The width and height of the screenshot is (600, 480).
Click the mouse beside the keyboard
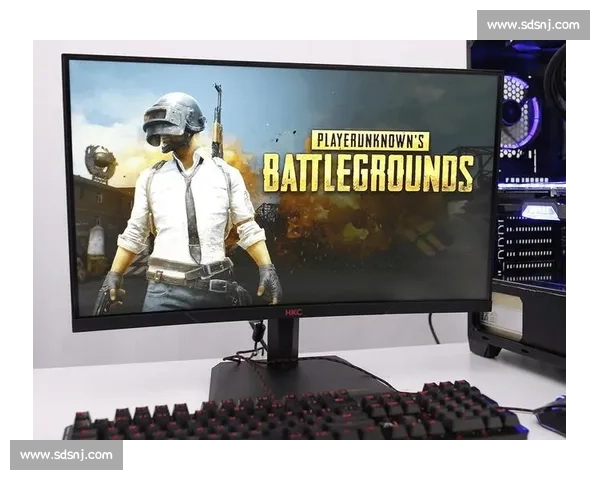pyautogui.click(x=551, y=413)
